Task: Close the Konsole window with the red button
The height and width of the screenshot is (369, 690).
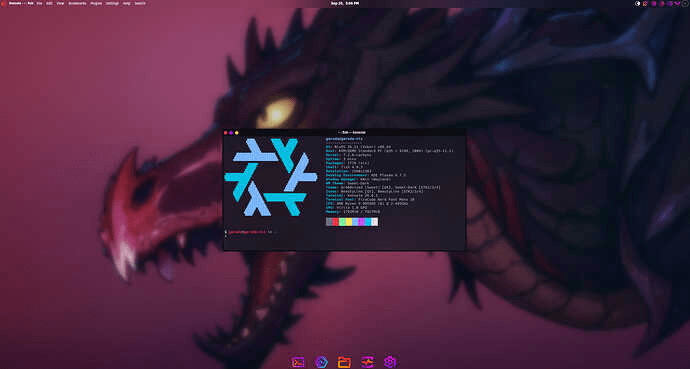Action: tap(226, 132)
